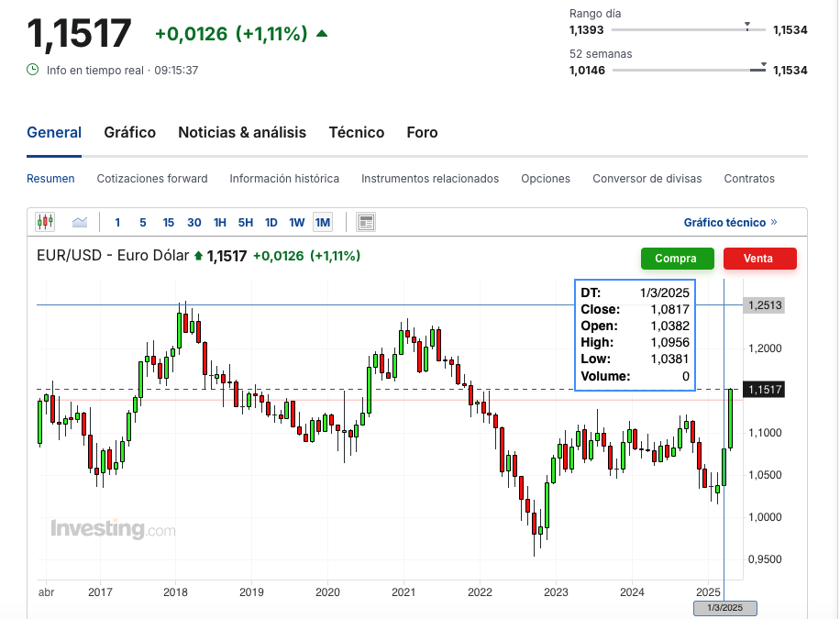
Task: Click the EUR/USD - Euro Dólar chart title
Action: click(113, 256)
